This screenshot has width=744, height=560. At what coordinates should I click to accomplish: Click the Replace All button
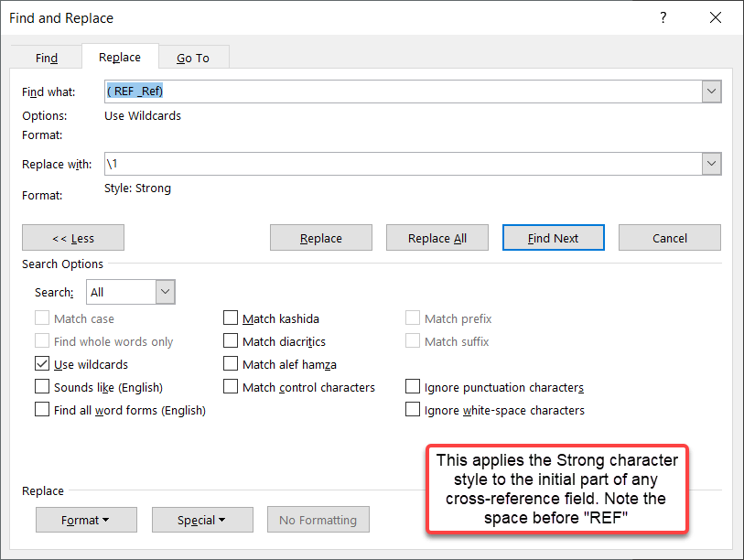pos(437,238)
